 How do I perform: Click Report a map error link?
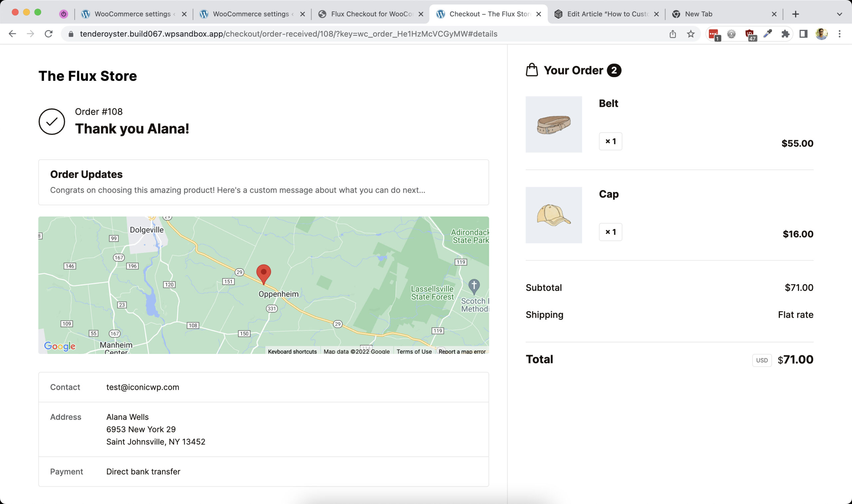pos(462,352)
